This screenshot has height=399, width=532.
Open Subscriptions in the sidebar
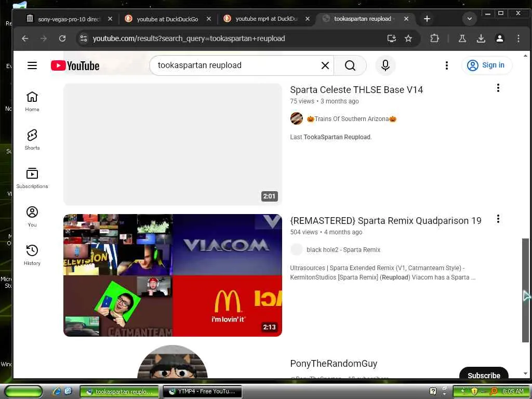point(32,178)
